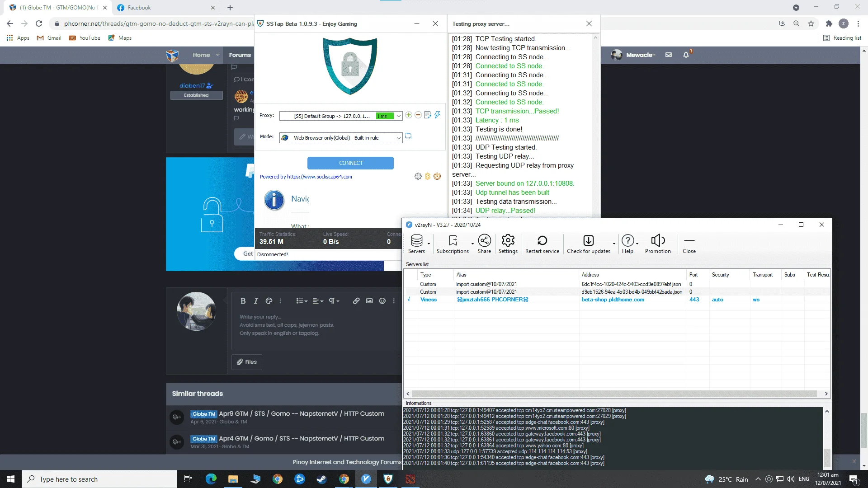Open the Servers dropdown arrow in v2rayN
This screenshot has width=868, height=488.
point(429,244)
